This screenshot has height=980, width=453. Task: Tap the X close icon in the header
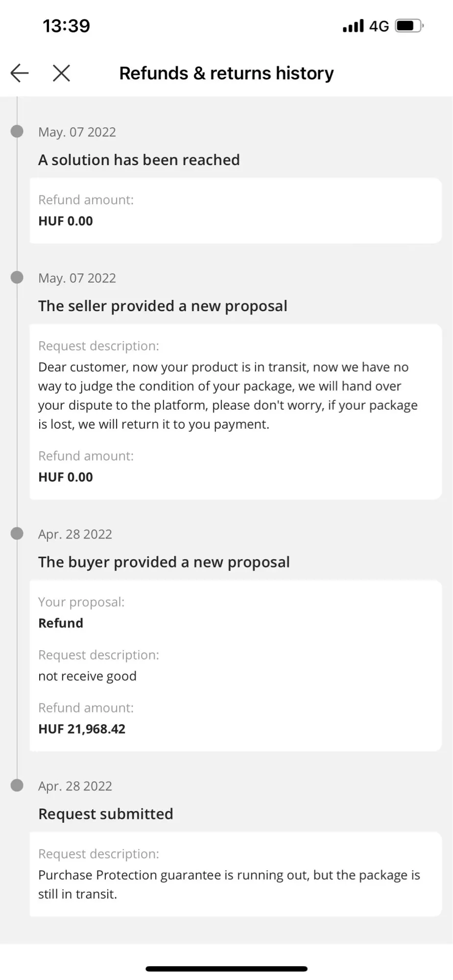[x=61, y=73]
